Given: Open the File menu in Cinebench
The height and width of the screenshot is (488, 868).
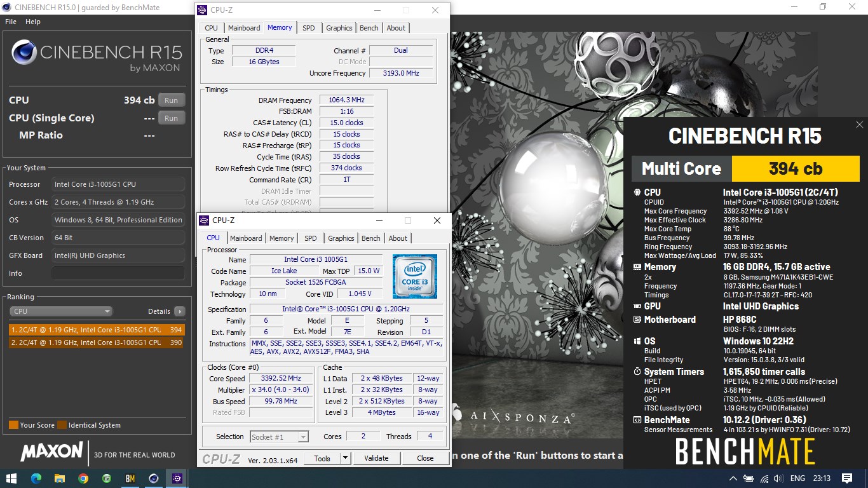Looking at the screenshot, I should pyautogui.click(x=10, y=22).
